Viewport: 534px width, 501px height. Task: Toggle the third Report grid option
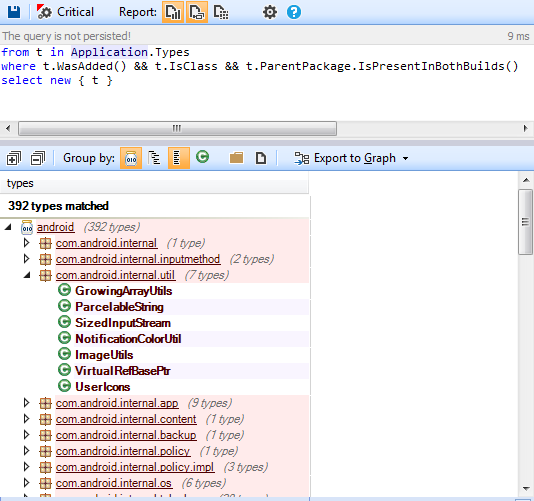[x=221, y=12]
